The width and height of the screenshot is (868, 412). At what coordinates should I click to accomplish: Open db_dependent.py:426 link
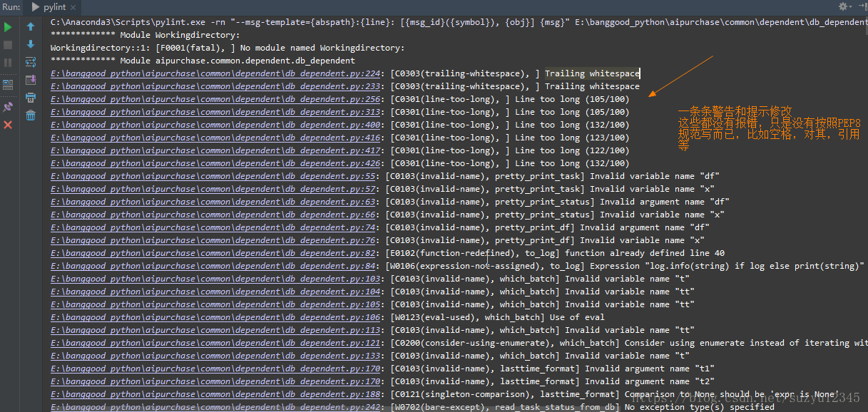215,163
